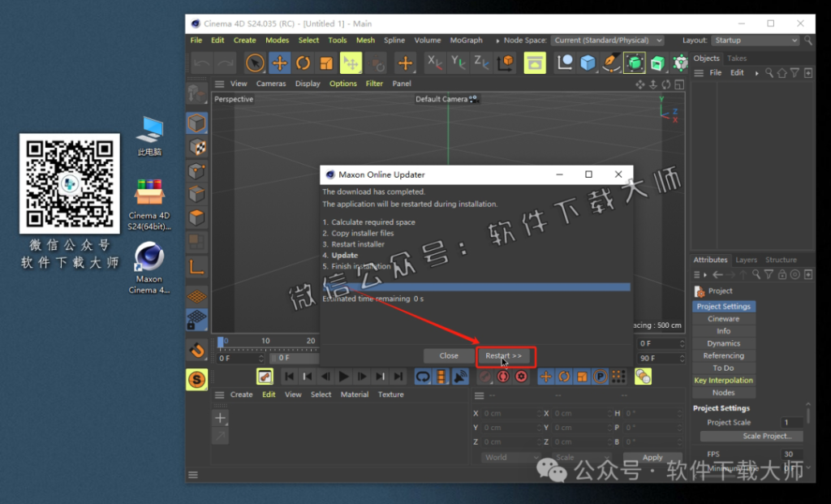Toggle the Z axis lock
This screenshot has width=831, height=504.
479,62
